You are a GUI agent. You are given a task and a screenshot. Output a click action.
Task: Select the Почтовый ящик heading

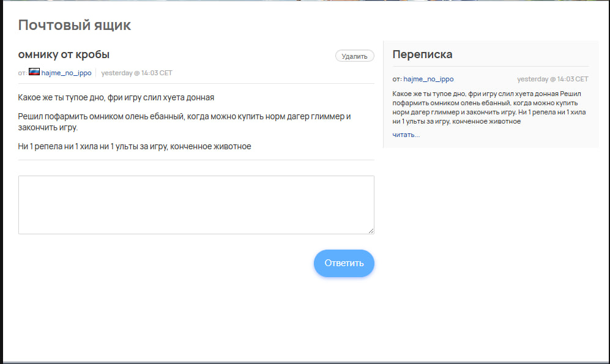click(74, 25)
